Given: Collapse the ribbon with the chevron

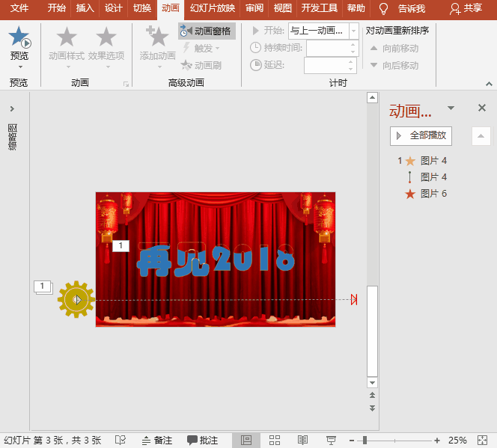Looking at the screenshot, I should tap(489, 84).
